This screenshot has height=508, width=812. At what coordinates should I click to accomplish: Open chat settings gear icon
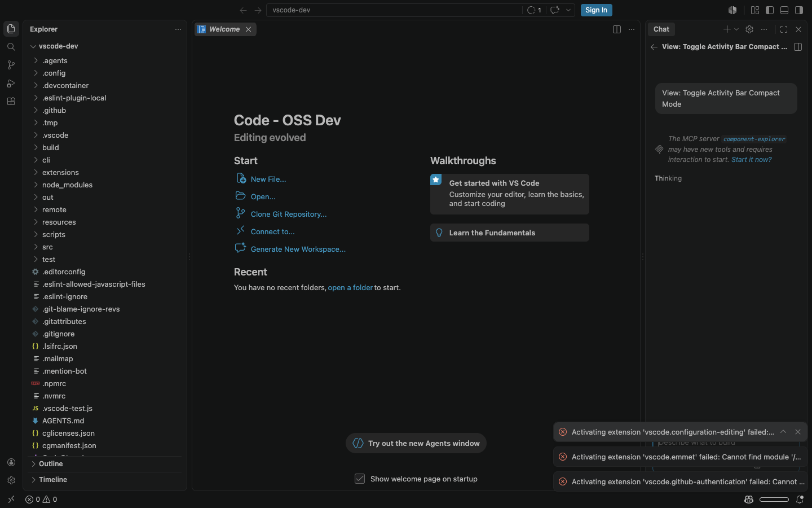(x=749, y=29)
